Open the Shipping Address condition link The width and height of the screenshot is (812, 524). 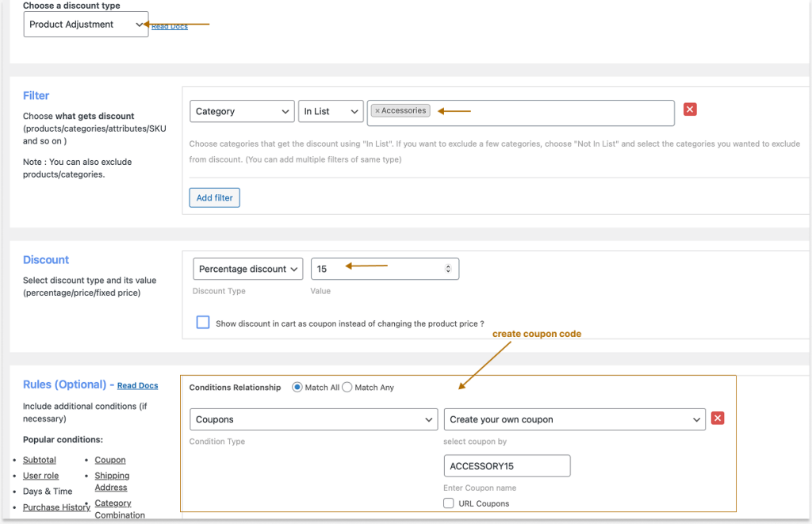tap(112, 481)
